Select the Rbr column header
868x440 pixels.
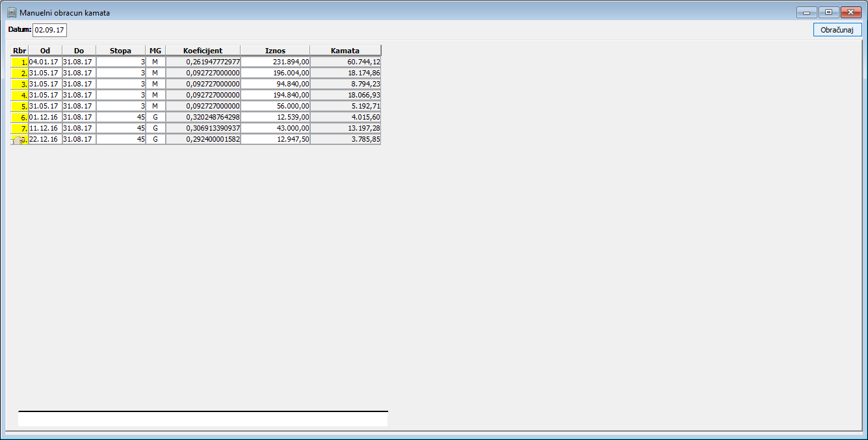pyautogui.click(x=20, y=50)
